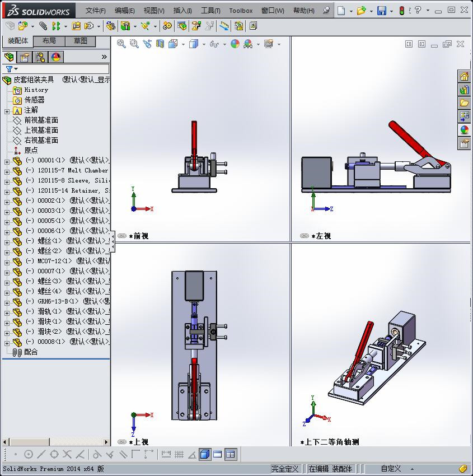Expand the 120115-7 Melt Chamber node
Viewport: 473px width, 476px height.
[7, 172]
